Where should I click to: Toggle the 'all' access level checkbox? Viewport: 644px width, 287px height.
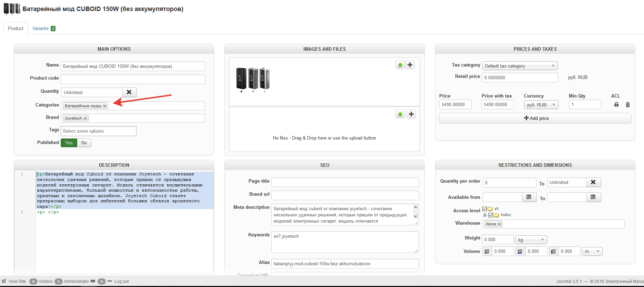pos(485,209)
